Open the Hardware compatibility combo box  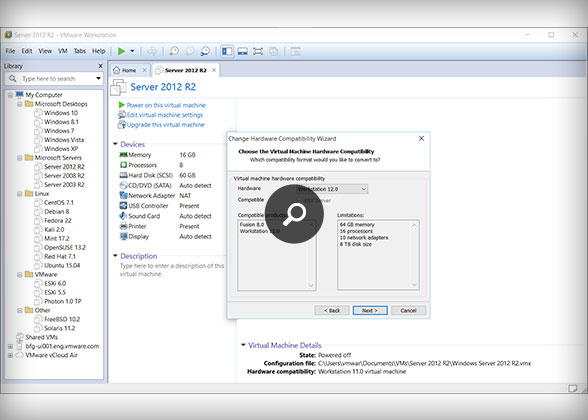[x=332, y=189]
